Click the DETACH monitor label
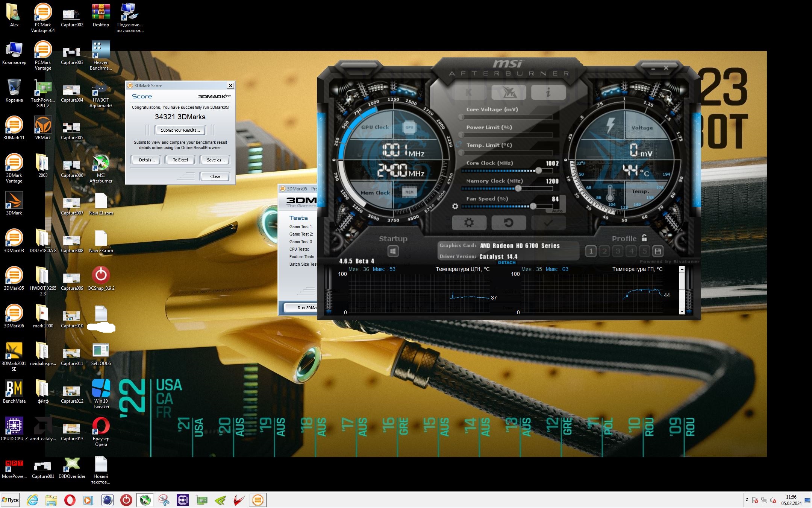Screen dimensions: 812x508 pyautogui.click(x=506, y=263)
